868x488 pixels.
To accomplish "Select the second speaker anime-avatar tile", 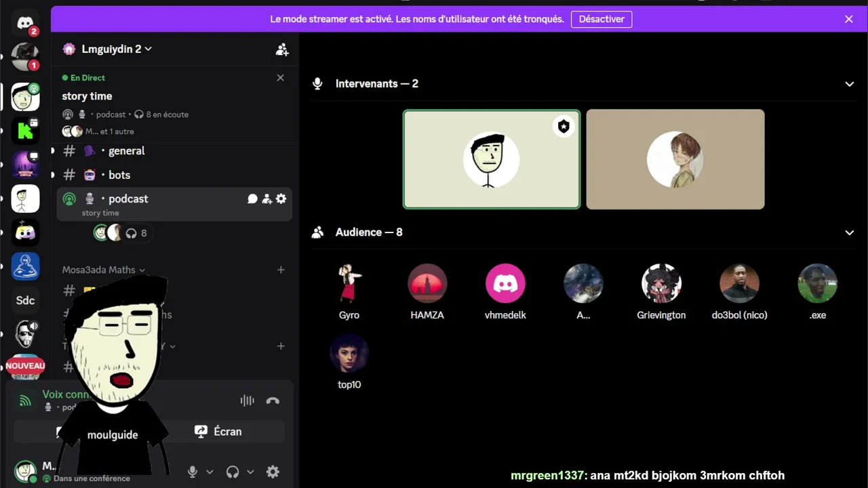I will [x=675, y=159].
